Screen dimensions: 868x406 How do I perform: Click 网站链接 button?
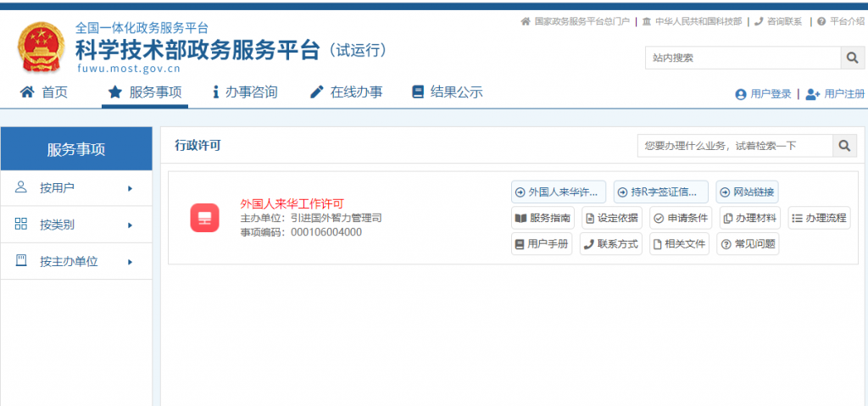pos(748,192)
